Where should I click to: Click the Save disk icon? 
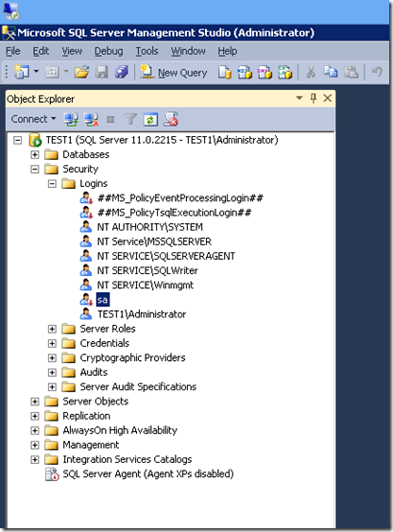[x=101, y=72]
